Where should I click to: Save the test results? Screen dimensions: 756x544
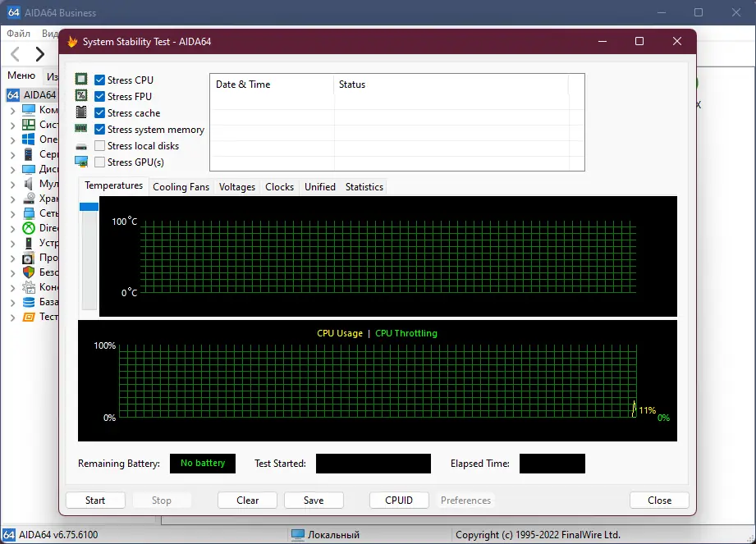pos(314,501)
